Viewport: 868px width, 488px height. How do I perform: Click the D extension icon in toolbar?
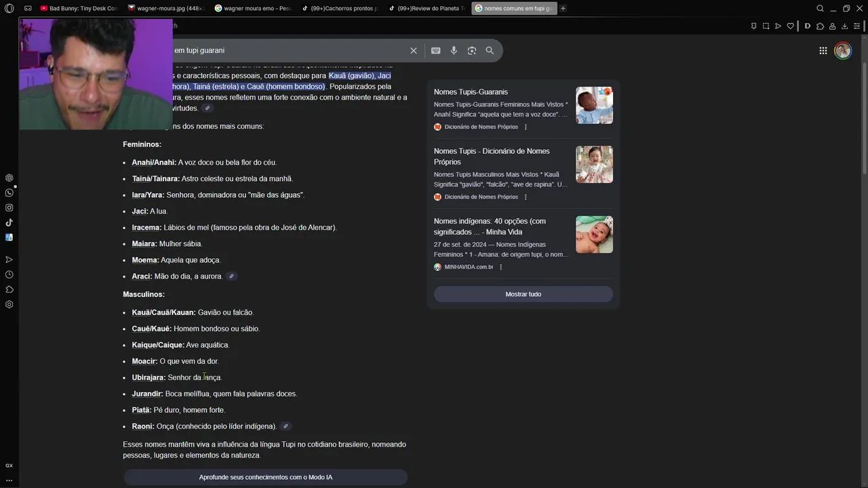807,26
